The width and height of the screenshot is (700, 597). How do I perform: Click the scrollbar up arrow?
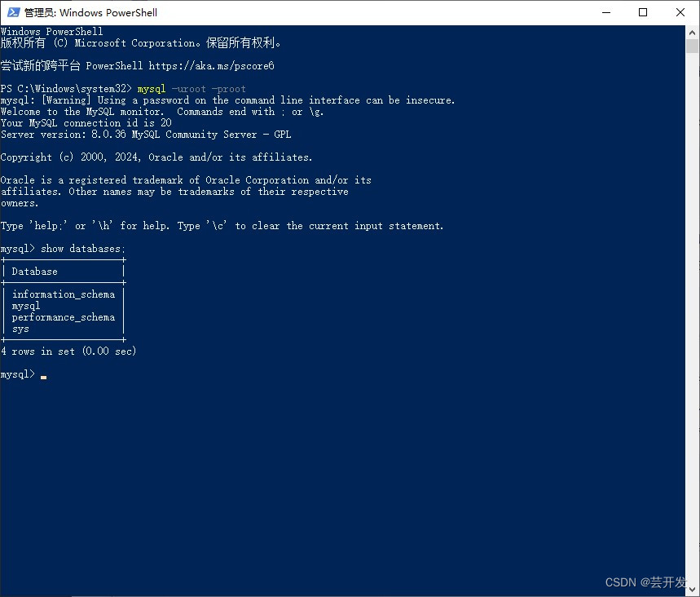coord(693,33)
